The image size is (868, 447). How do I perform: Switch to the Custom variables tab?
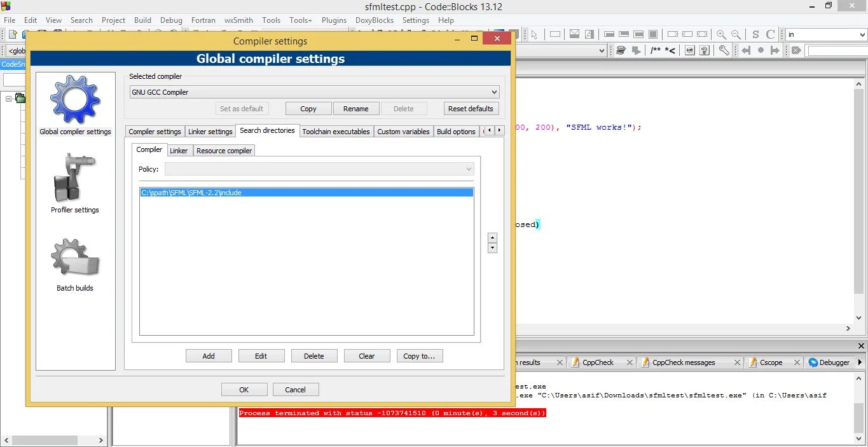coord(403,132)
